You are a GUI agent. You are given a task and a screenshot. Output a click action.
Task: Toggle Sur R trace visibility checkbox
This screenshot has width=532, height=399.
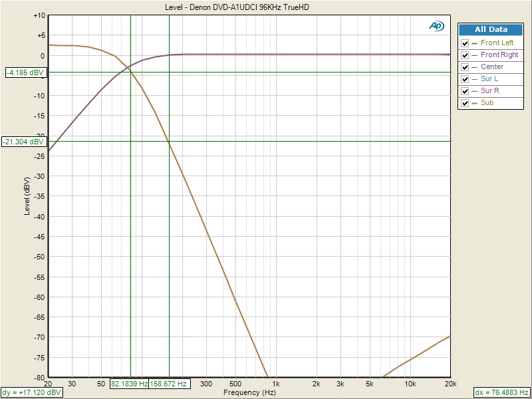coord(465,91)
